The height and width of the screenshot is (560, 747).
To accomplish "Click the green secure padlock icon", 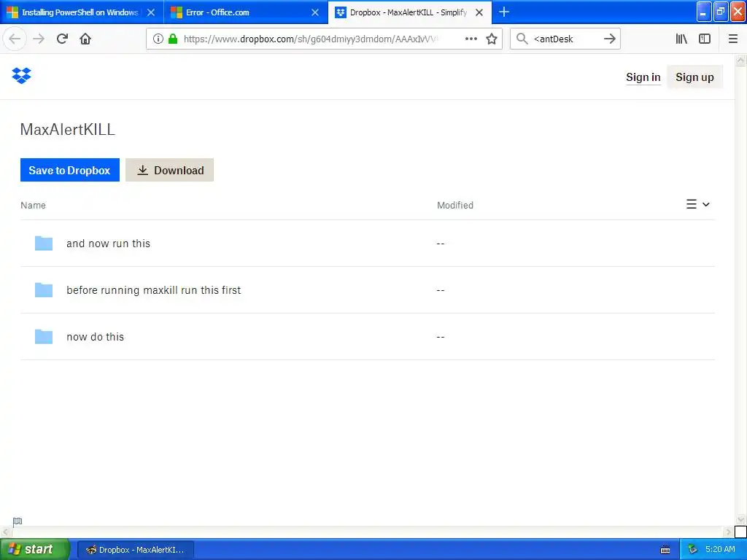I will [x=173, y=39].
